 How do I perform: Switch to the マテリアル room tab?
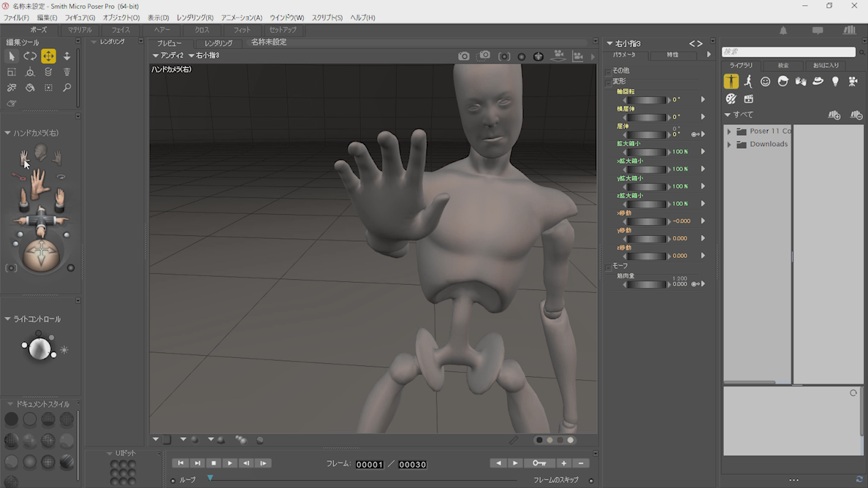coord(79,30)
